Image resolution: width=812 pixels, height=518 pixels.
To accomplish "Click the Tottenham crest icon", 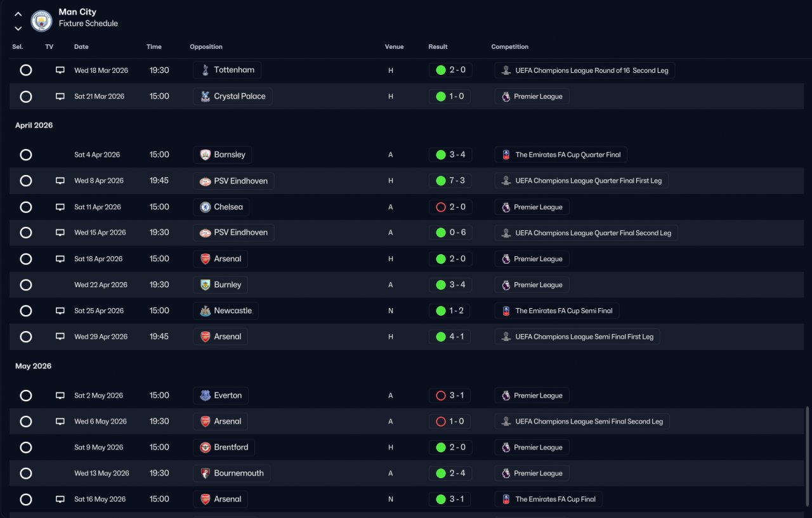I will tap(205, 70).
